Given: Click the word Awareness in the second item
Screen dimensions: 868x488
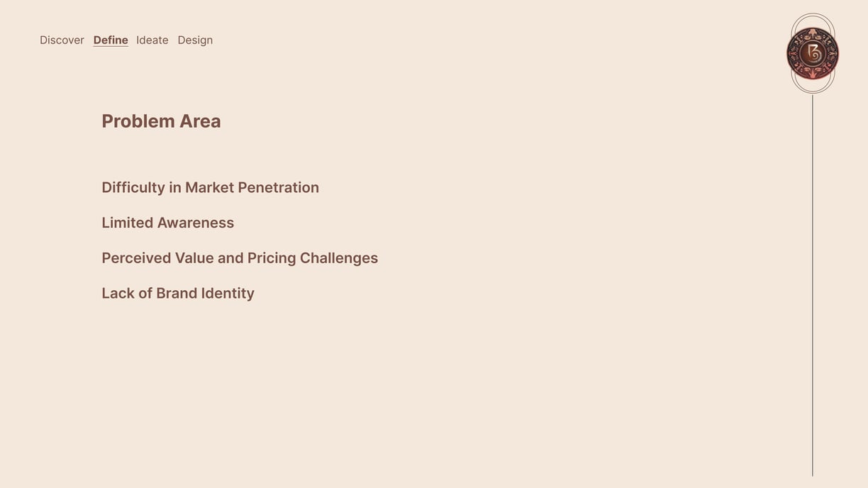Looking at the screenshot, I should (x=196, y=223).
